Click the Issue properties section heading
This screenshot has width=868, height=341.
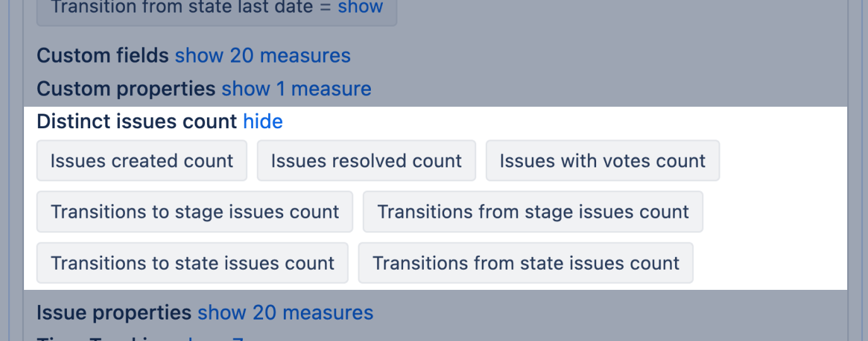point(114,313)
